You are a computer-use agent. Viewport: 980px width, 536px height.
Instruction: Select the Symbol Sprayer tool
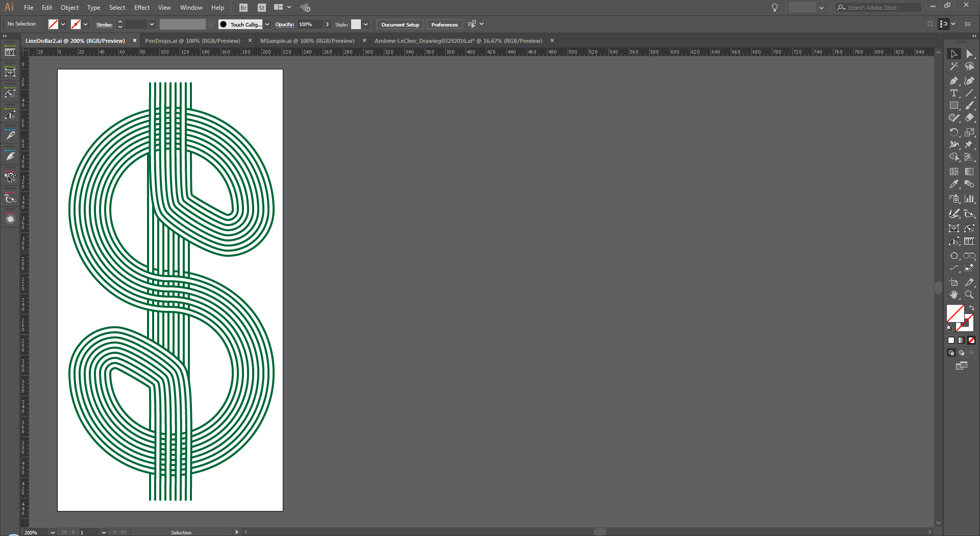pyautogui.click(x=953, y=199)
